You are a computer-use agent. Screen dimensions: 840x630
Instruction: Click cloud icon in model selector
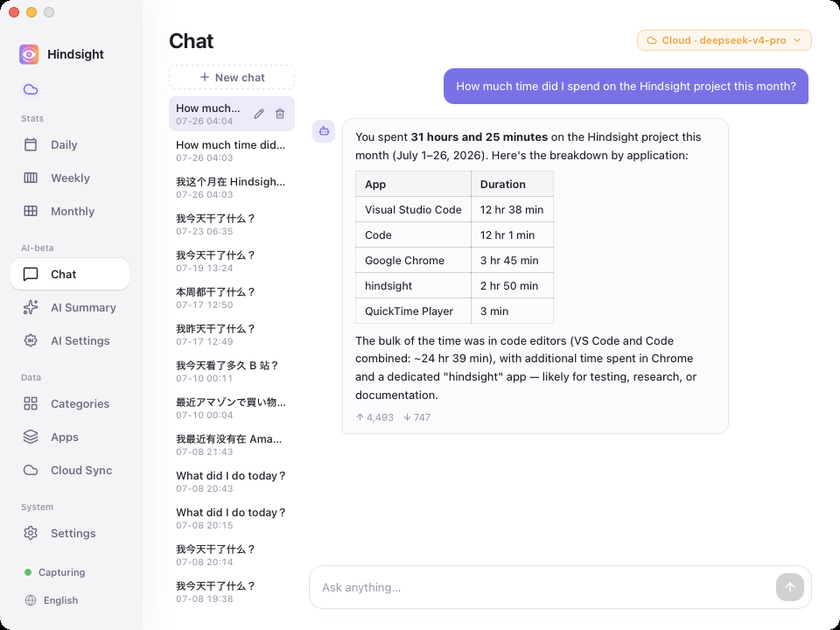(651, 40)
